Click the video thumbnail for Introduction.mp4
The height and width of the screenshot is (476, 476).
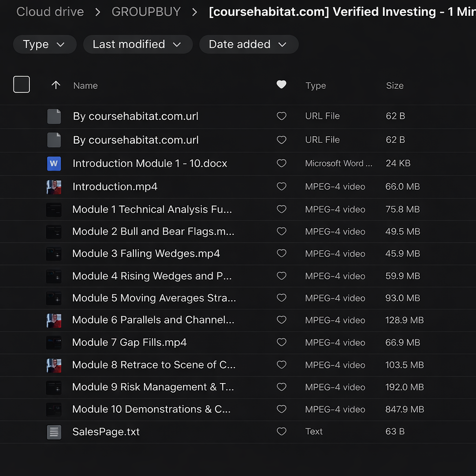(x=54, y=187)
